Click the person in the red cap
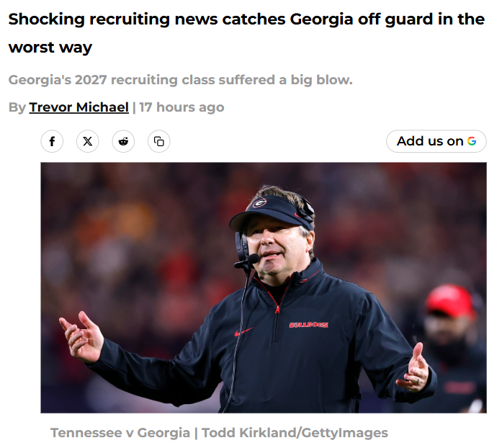The image size is (502, 448). point(451,317)
